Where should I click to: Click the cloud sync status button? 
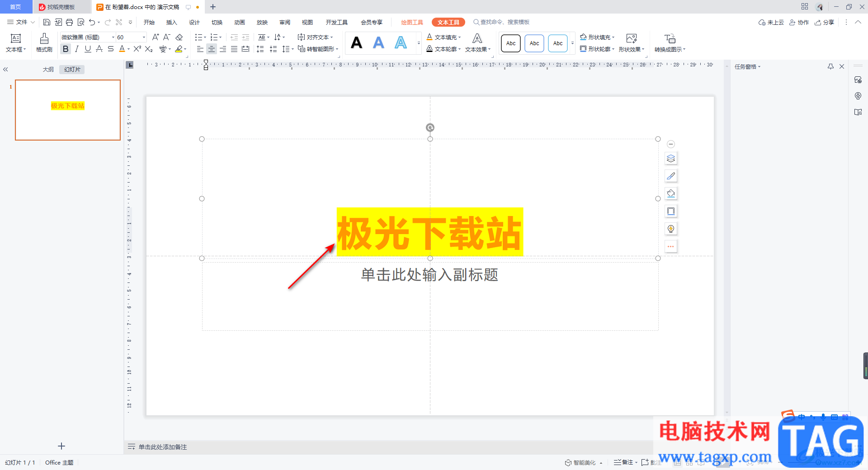click(x=771, y=22)
